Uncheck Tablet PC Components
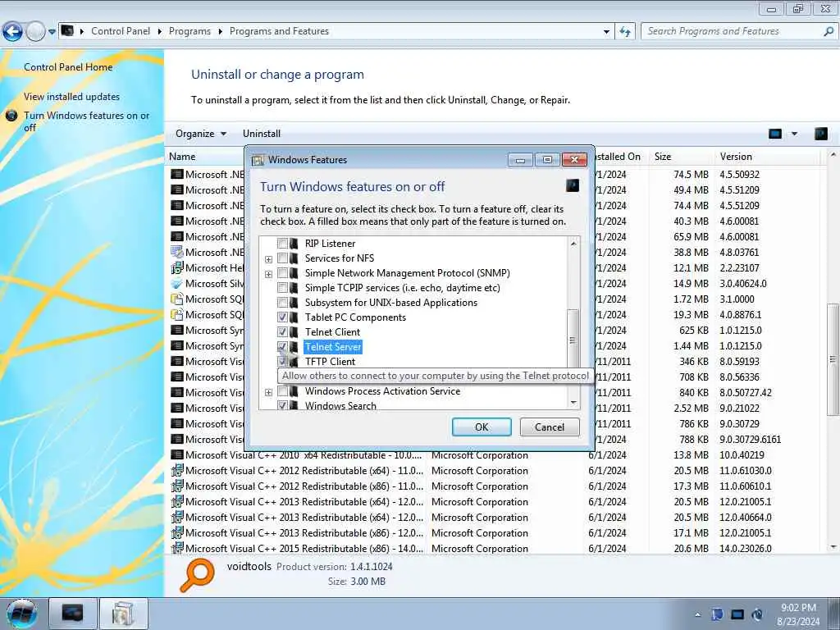The height and width of the screenshot is (630, 840). (282, 317)
